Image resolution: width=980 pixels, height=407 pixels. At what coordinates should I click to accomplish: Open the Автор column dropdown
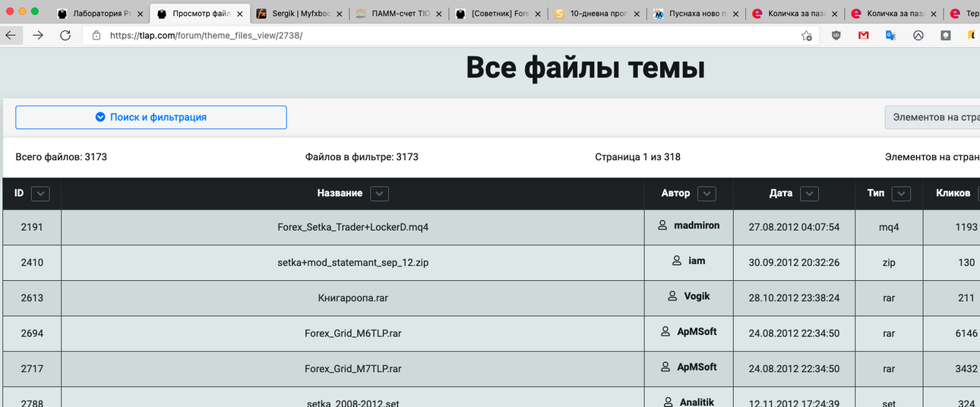pyautogui.click(x=707, y=194)
